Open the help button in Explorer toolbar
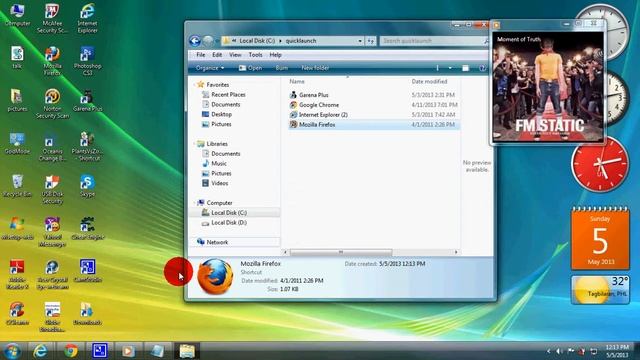The height and width of the screenshot is (360, 640). [x=482, y=68]
